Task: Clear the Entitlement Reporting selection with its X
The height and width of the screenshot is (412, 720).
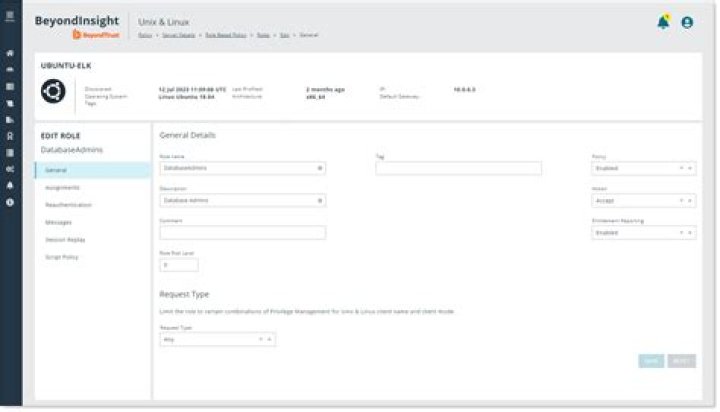Action: pos(681,233)
